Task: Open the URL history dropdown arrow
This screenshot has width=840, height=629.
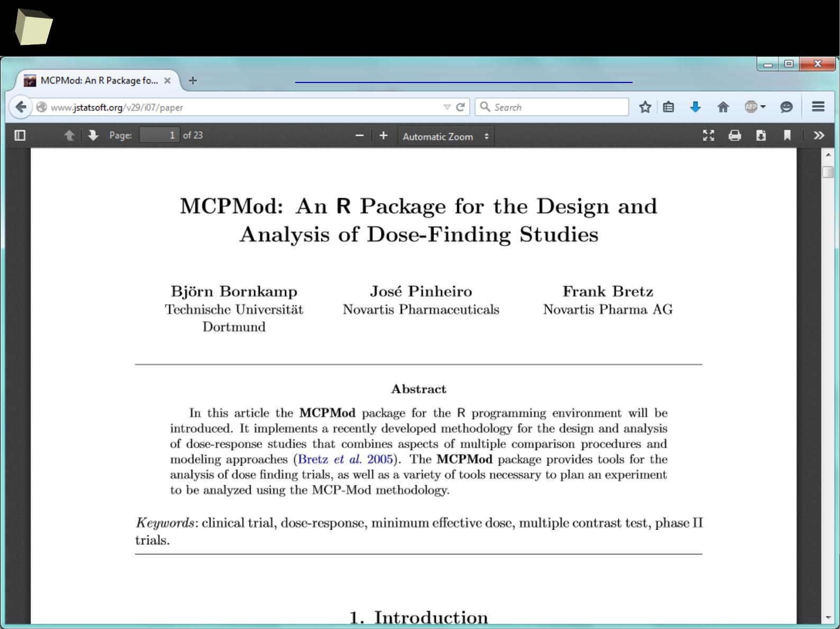Action: [447, 107]
